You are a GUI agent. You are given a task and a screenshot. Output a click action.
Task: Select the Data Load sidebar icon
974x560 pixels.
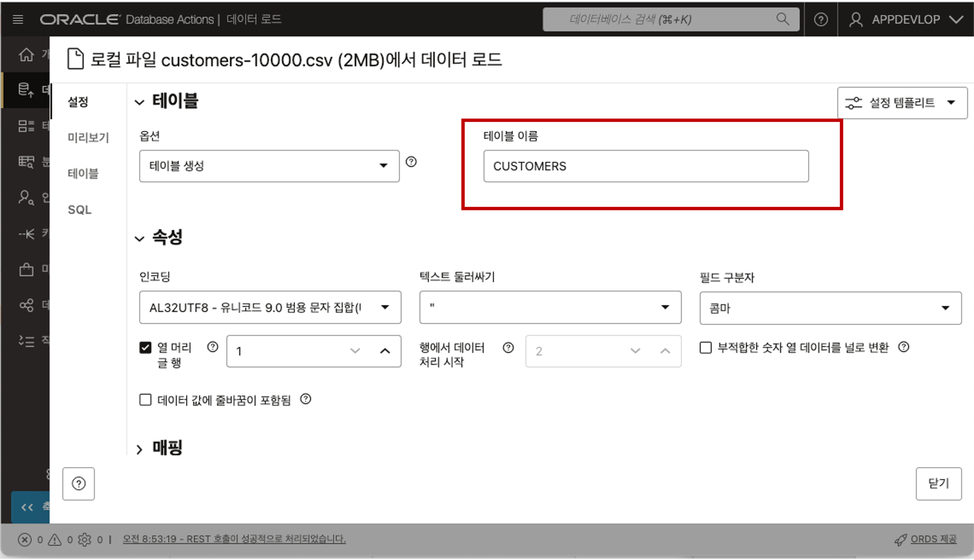click(x=26, y=90)
